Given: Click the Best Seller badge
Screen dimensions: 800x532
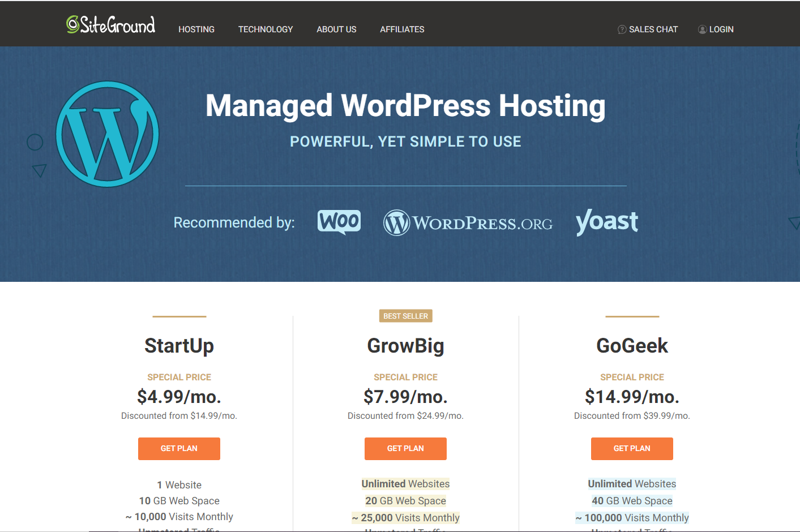Looking at the screenshot, I should tap(405, 316).
